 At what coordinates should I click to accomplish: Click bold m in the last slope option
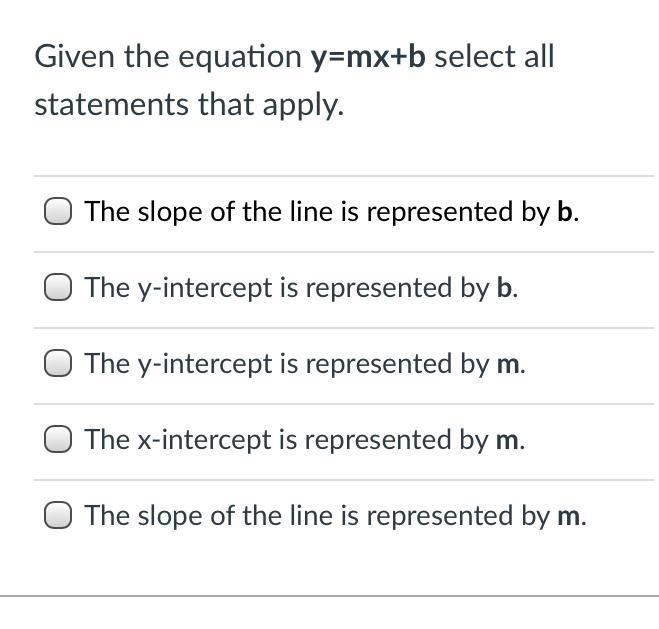[x=569, y=516]
